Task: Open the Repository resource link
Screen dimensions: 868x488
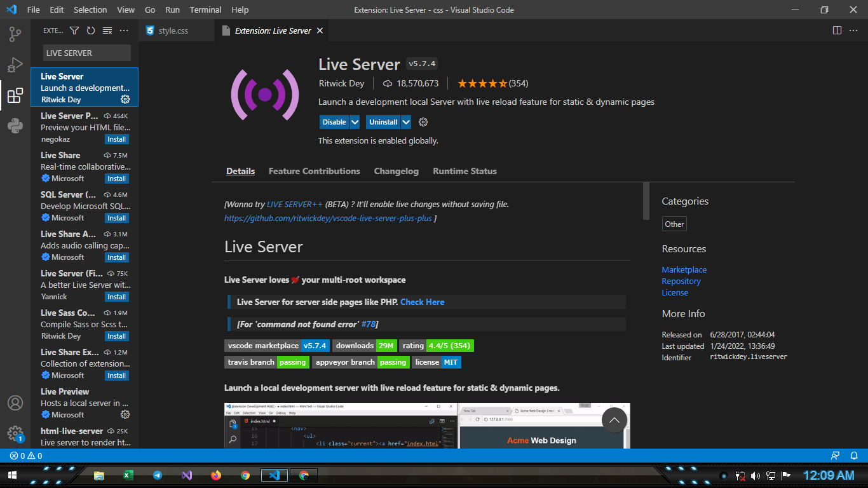Action: pos(681,281)
